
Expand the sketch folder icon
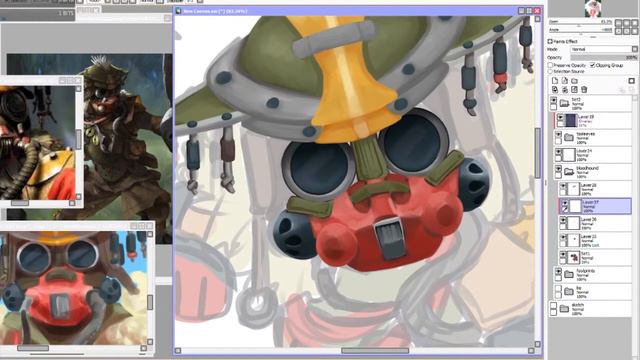click(x=564, y=309)
